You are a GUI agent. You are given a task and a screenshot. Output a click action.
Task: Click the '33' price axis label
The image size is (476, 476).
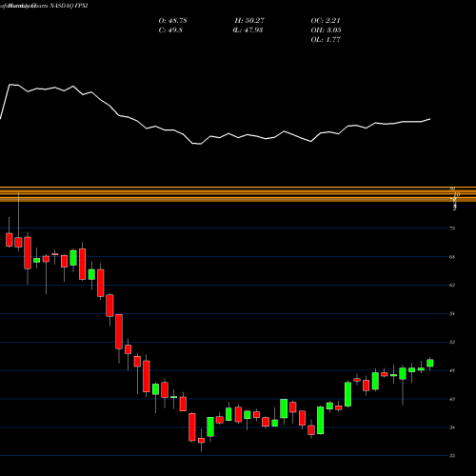tap(452, 456)
